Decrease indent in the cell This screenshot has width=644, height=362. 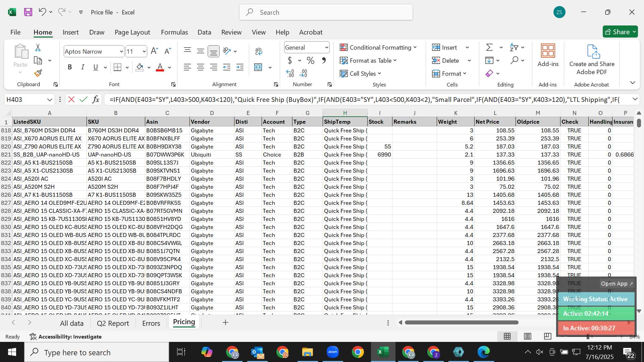pyautogui.click(x=227, y=67)
